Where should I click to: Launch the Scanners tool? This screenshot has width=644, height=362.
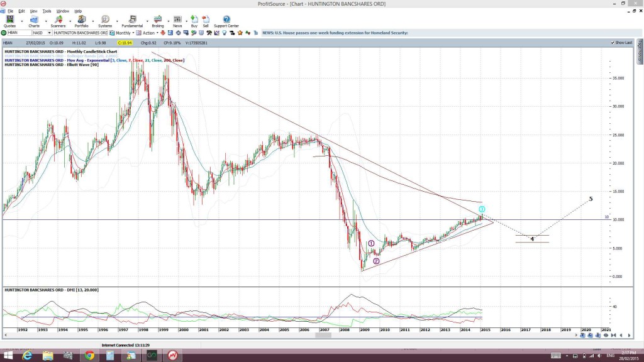click(x=58, y=21)
